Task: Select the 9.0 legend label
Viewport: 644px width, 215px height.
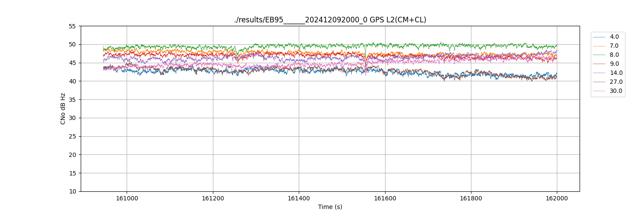Action: (614, 64)
